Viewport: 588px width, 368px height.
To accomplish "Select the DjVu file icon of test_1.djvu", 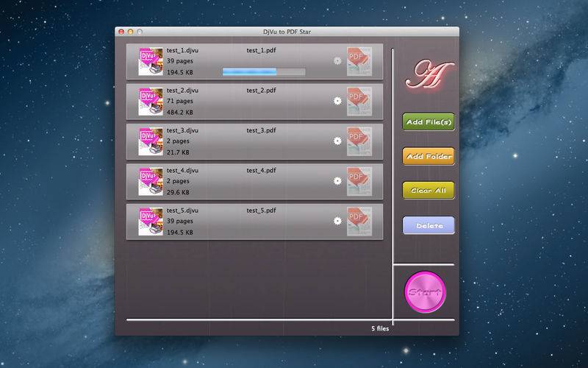I will (151, 61).
